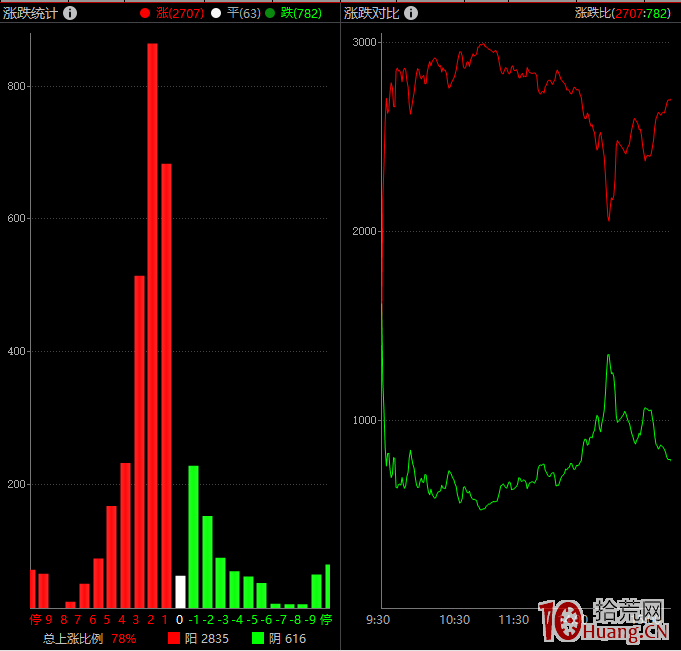Click white dot legend for 平(63)
Image resolution: width=681 pixels, height=651 pixels.
click(x=216, y=13)
